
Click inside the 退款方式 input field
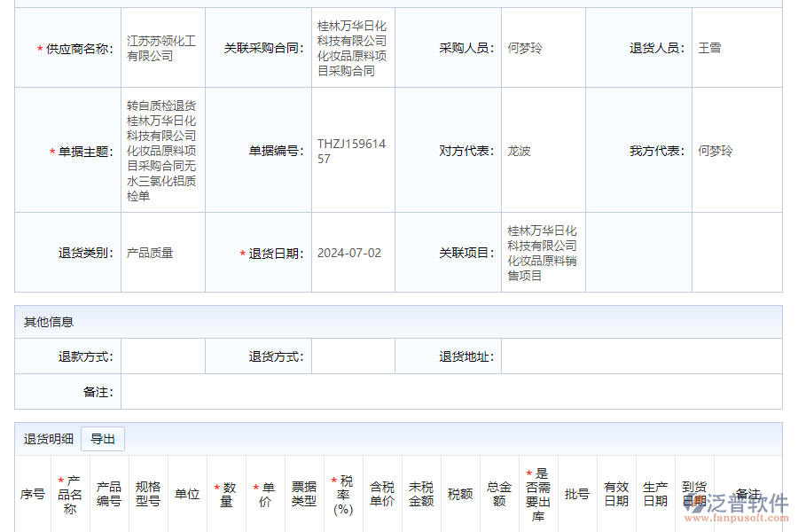coord(162,356)
